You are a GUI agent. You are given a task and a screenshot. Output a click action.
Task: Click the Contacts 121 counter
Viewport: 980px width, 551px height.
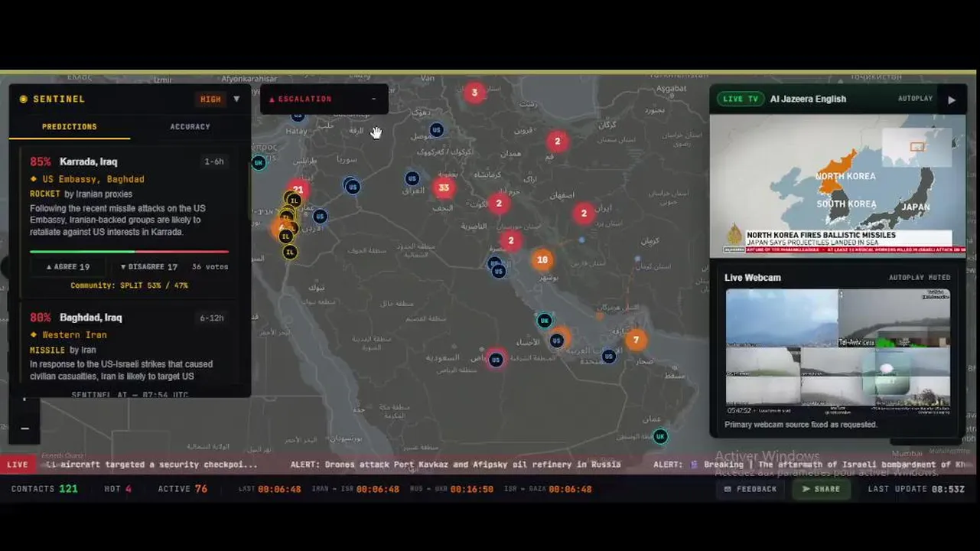point(44,489)
